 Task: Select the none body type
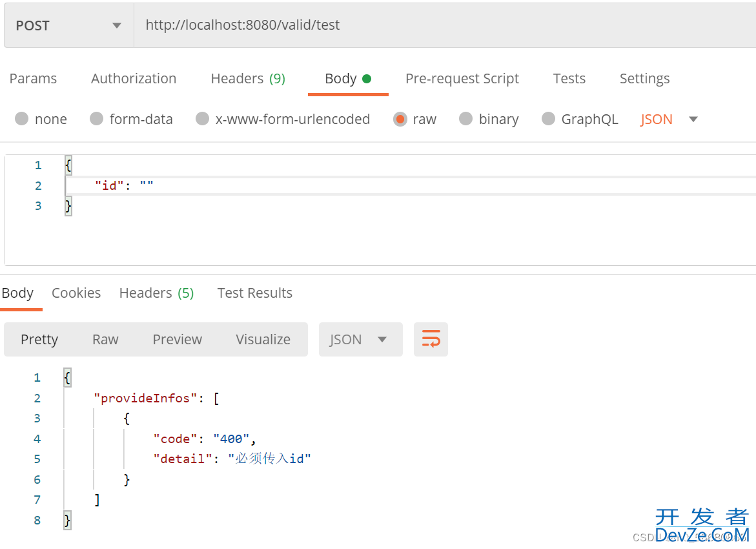pyautogui.click(x=41, y=119)
